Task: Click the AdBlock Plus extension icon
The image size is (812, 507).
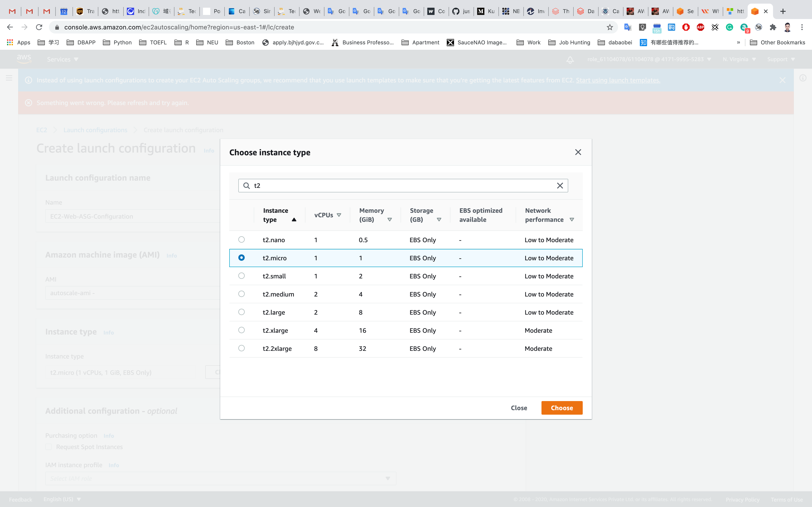Action: click(x=700, y=27)
